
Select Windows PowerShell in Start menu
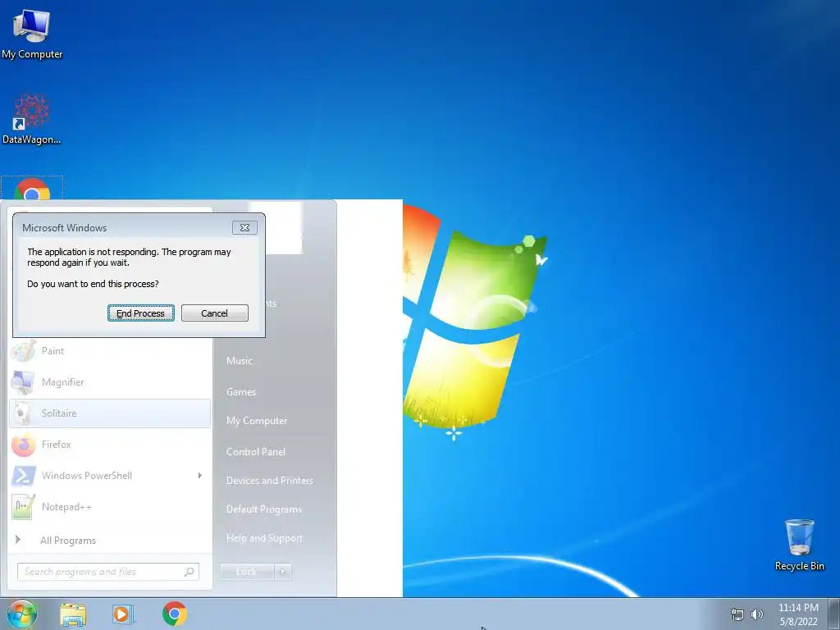point(110,476)
